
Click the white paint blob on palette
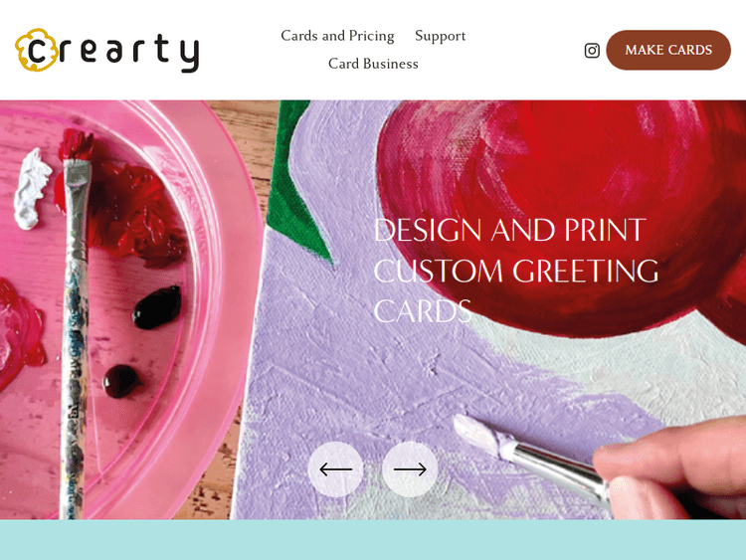[x=32, y=189]
